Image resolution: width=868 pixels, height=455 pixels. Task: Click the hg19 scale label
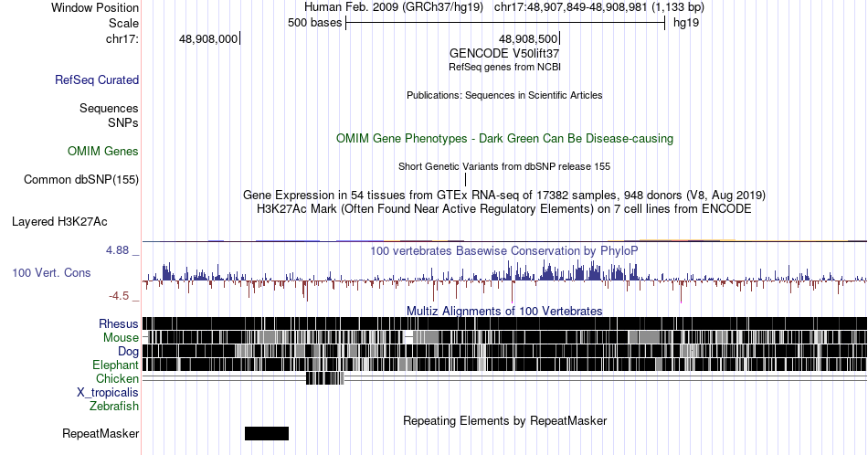686,23
